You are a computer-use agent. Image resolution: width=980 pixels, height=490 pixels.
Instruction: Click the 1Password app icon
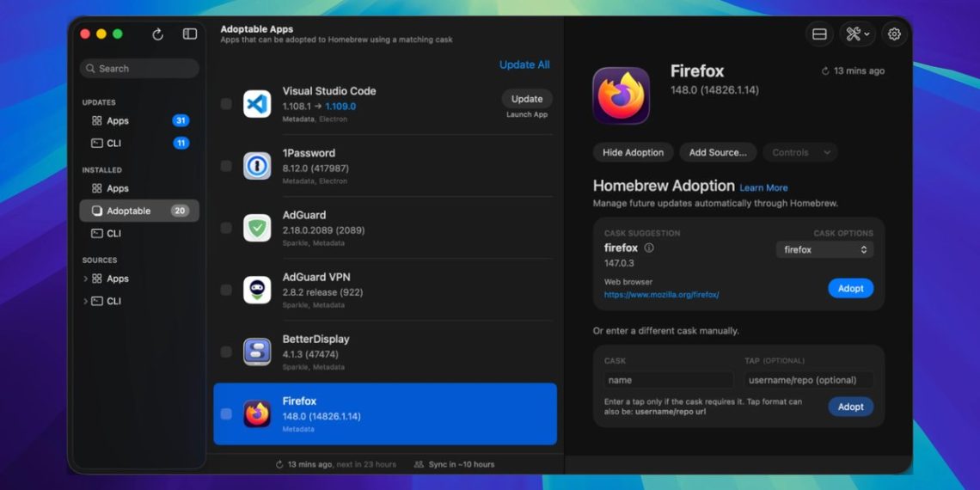[x=257, y=166]
